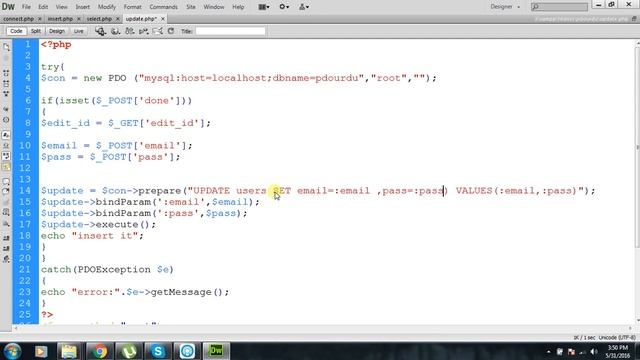Click the Dw application logo
This screenshot has height=360, width=640.
pyautogui.click(x=8, y=7)
